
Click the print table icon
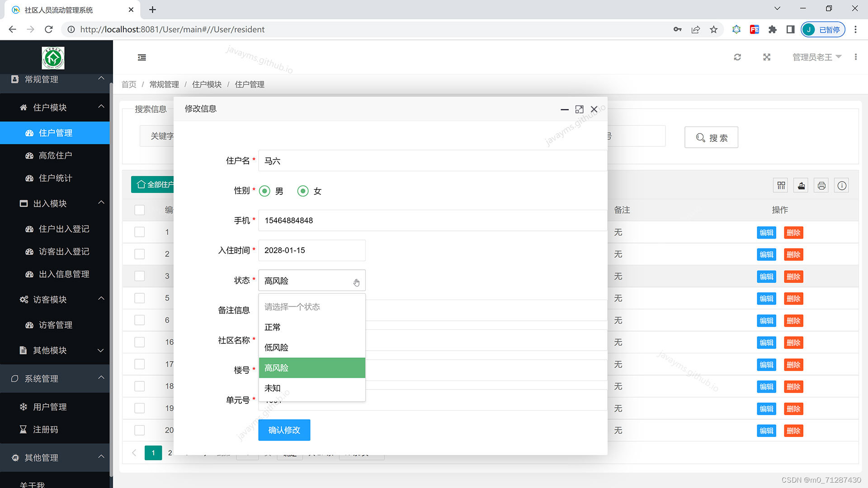pos(821,186)
